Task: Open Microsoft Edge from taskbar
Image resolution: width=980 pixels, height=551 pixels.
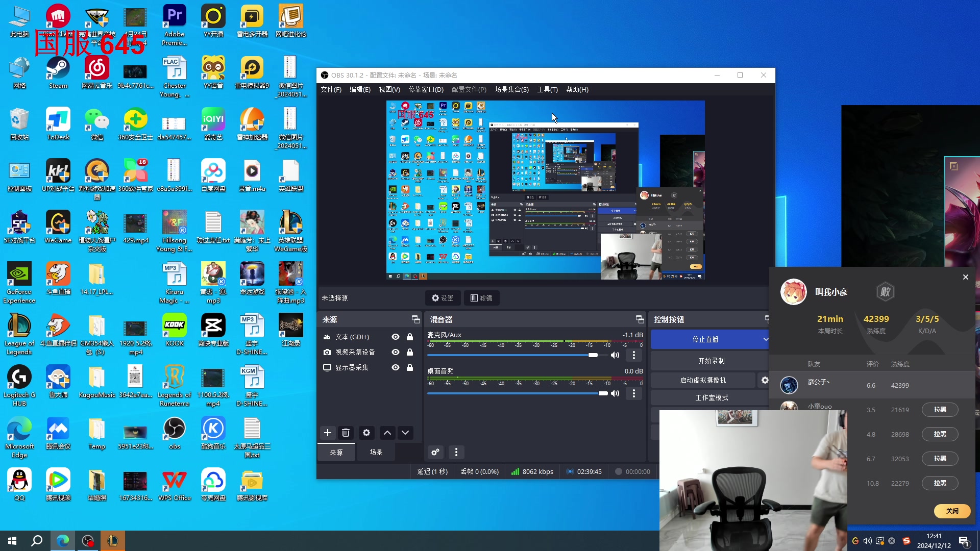Action: [x=63, y=541]
